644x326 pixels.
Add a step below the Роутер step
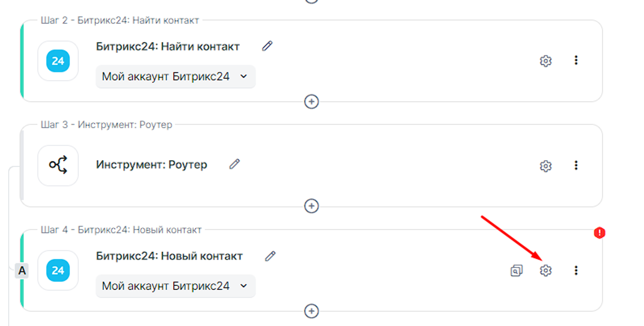(x=311, y=206)
